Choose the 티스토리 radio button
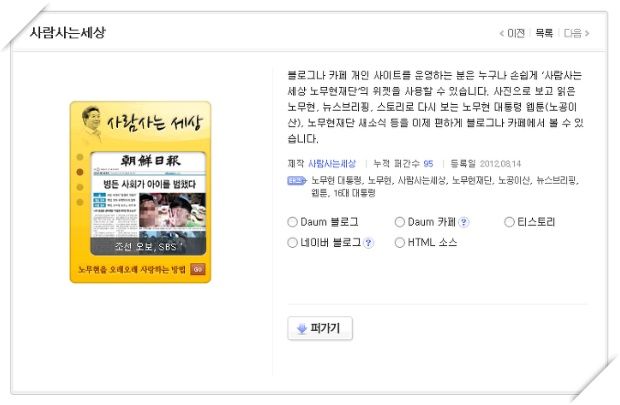 (509, 222)
